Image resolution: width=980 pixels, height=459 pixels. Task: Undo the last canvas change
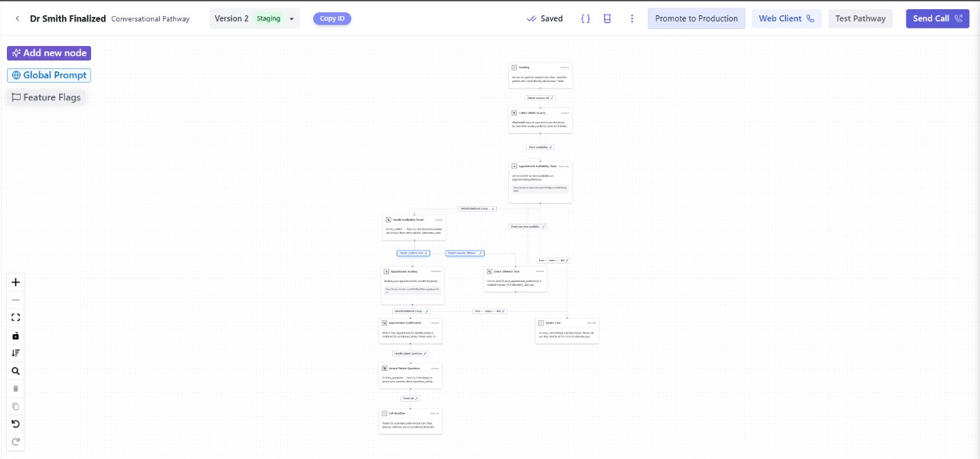click(x=15, y=424)
